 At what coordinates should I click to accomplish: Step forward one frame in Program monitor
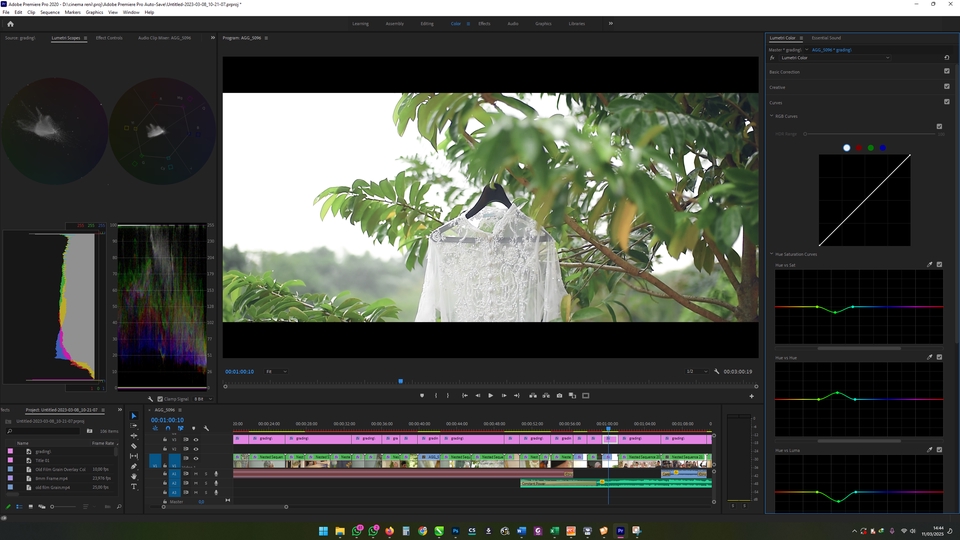[x=504, y=396]
